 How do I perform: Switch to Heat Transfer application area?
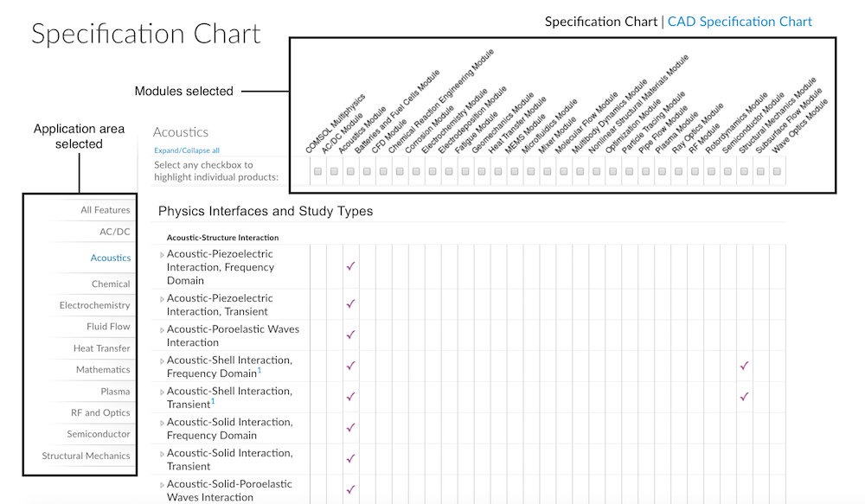tap(101, 348)
